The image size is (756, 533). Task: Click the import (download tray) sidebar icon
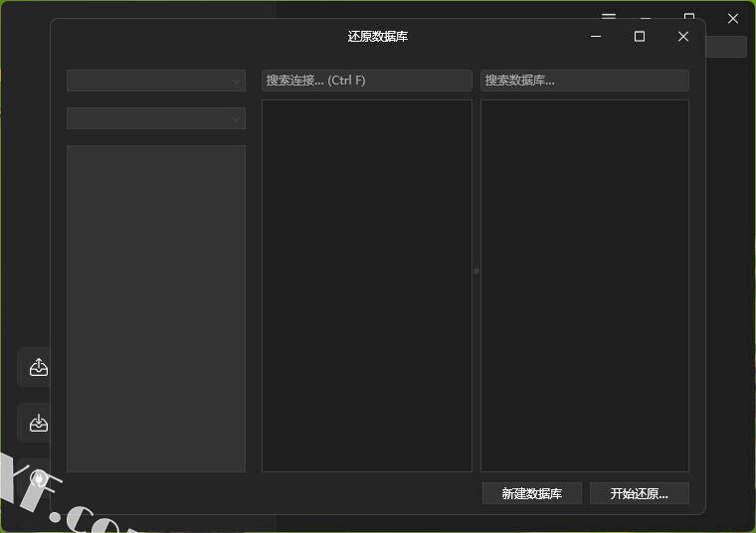pos(38,423)
